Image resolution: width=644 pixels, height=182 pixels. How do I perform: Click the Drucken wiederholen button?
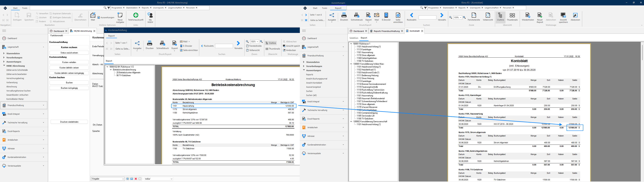(x=69, y=122)
